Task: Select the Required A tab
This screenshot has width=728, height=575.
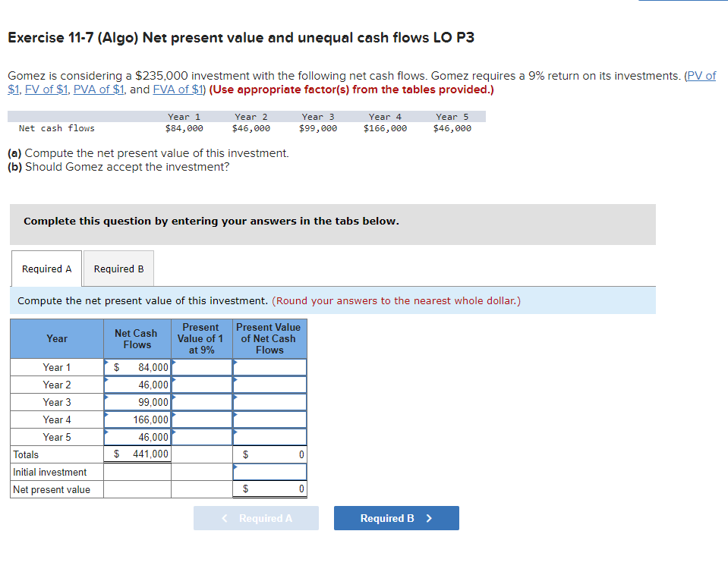Action: coord(46,269)
